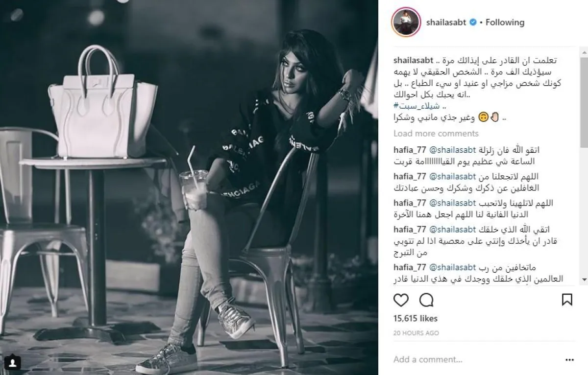Click the @shailasabt mention in first comment
The width and height of the screenshot is (588, 375).
(x=453, y=150)
